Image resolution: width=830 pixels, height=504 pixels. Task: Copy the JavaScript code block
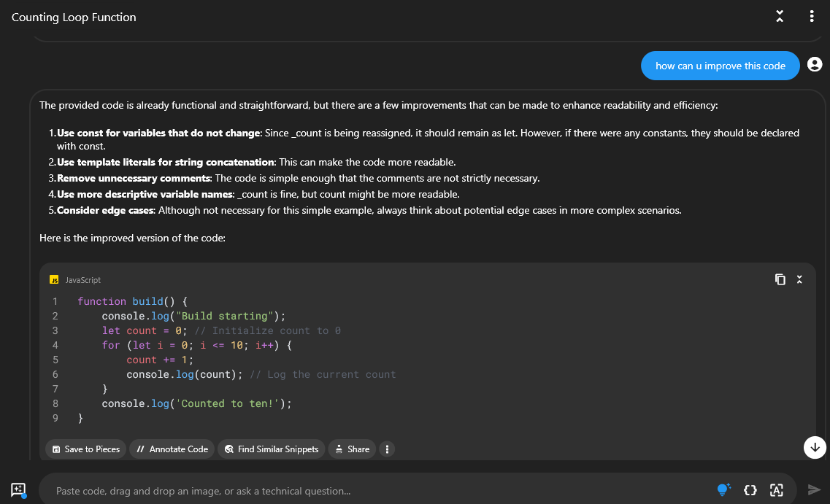[780, 279]
